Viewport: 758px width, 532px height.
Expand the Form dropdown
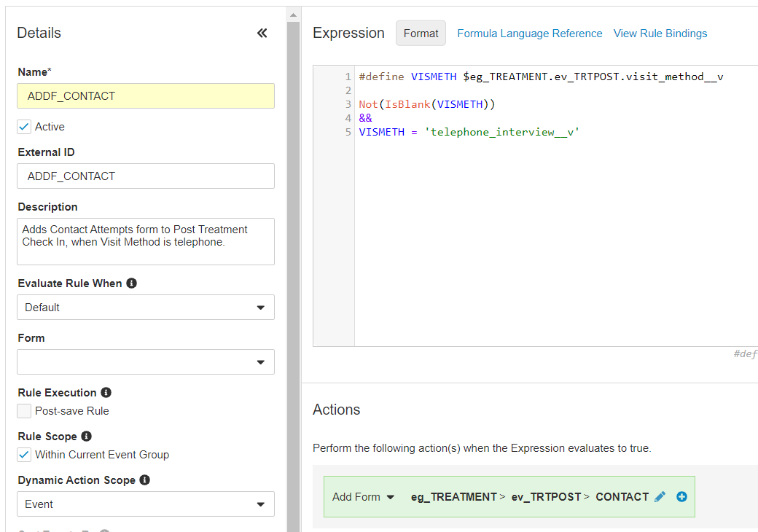(146, 362)
